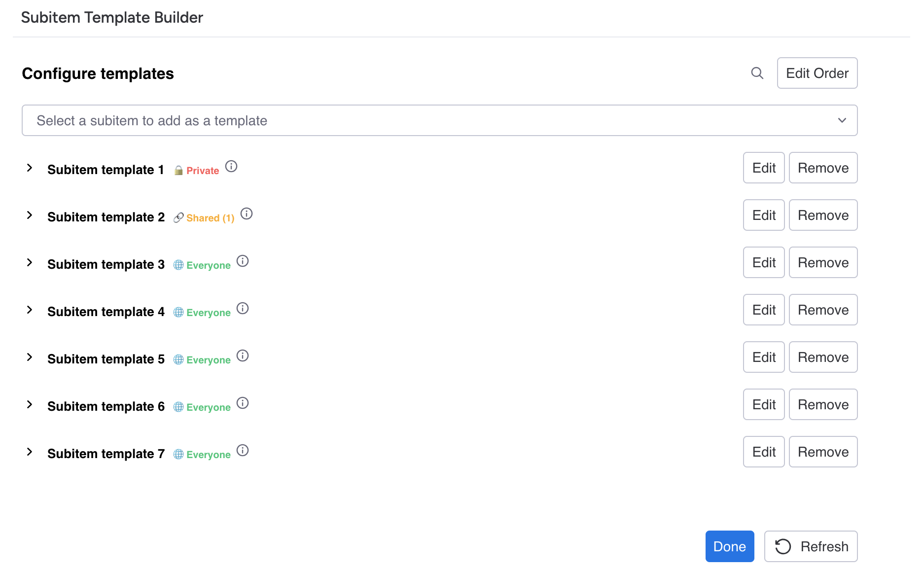Edit Subitem template 4
924x571 pixels.
point(764,310)
